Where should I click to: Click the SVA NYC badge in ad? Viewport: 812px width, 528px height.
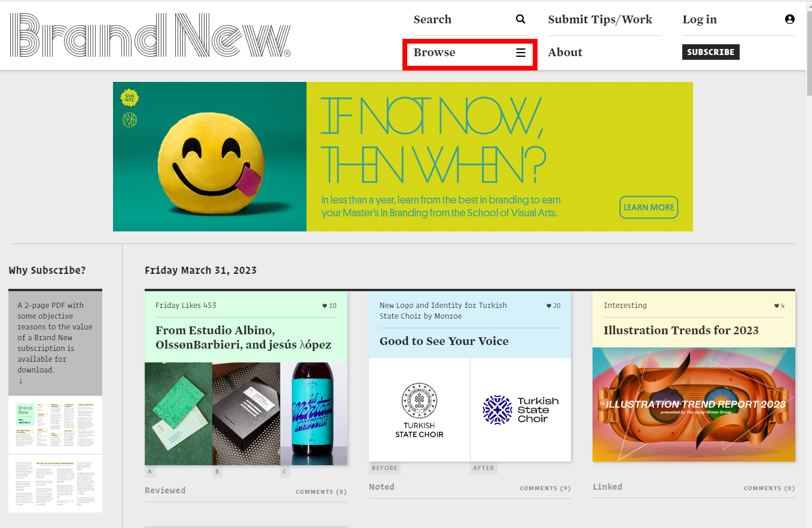(130, 97)
